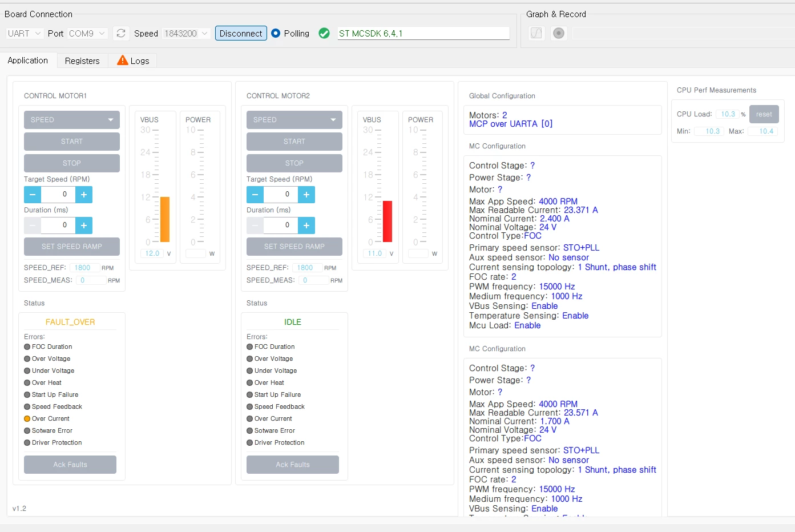Image resolution: width=795 pixels, height=532 pixels.
Task: Click the Motor2 Target Speed input field
Action: coord(281,195)
